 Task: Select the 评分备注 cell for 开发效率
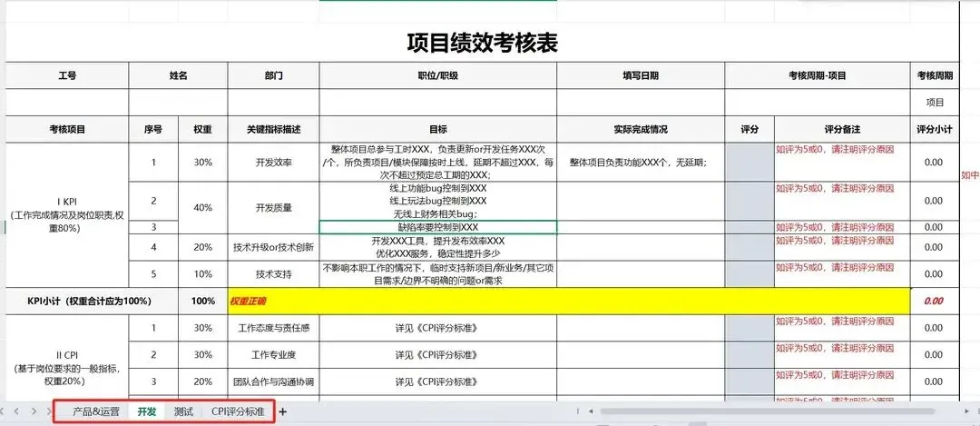pos(842,163)
